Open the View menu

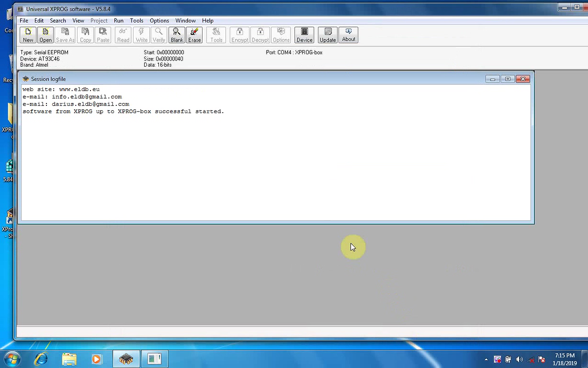coord(78,21)
